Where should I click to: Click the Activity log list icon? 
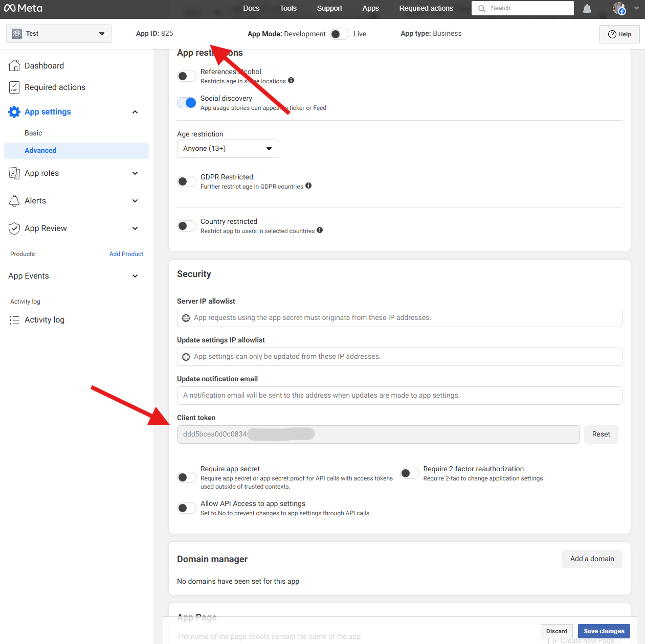point(14,320)
